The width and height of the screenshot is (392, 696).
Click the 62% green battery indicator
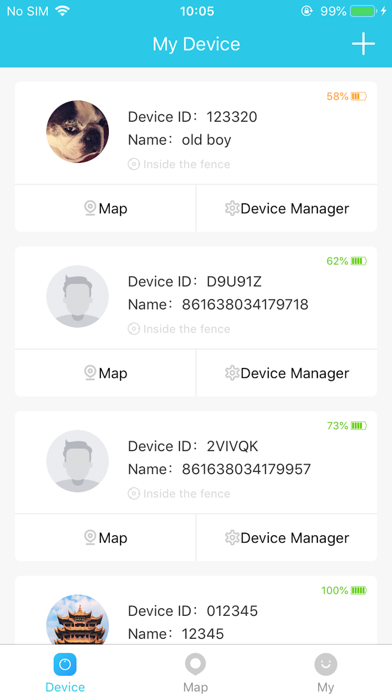(x=346, y=261)
